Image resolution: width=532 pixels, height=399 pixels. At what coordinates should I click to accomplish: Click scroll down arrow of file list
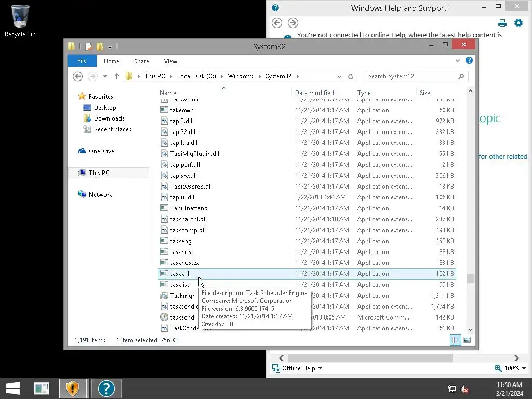[470, 329]
